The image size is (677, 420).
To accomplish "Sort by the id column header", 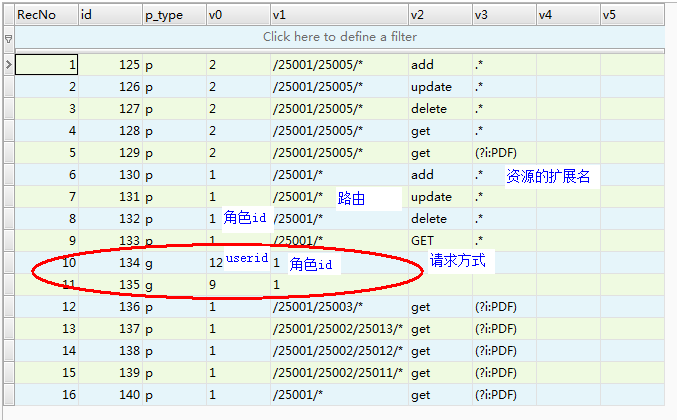I will click(111, 15).
